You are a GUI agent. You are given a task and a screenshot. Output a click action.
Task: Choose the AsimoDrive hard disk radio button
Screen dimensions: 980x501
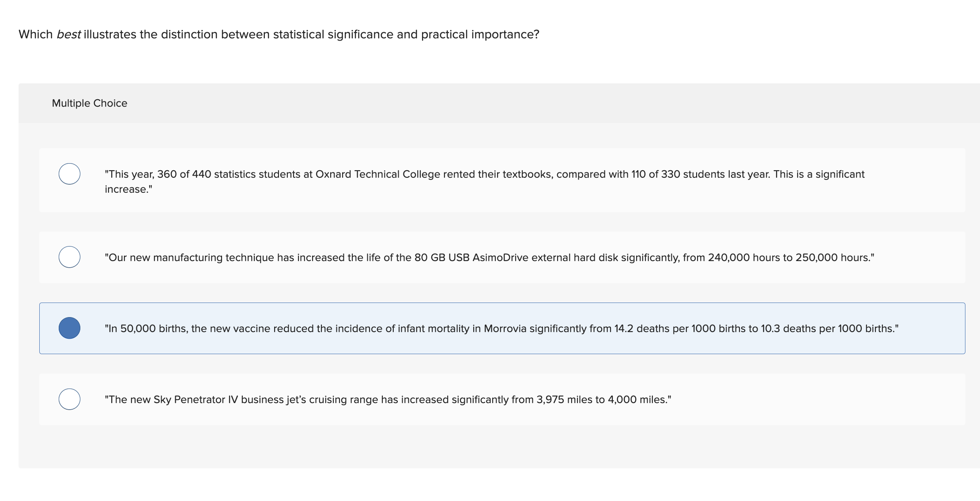point(69,257)
